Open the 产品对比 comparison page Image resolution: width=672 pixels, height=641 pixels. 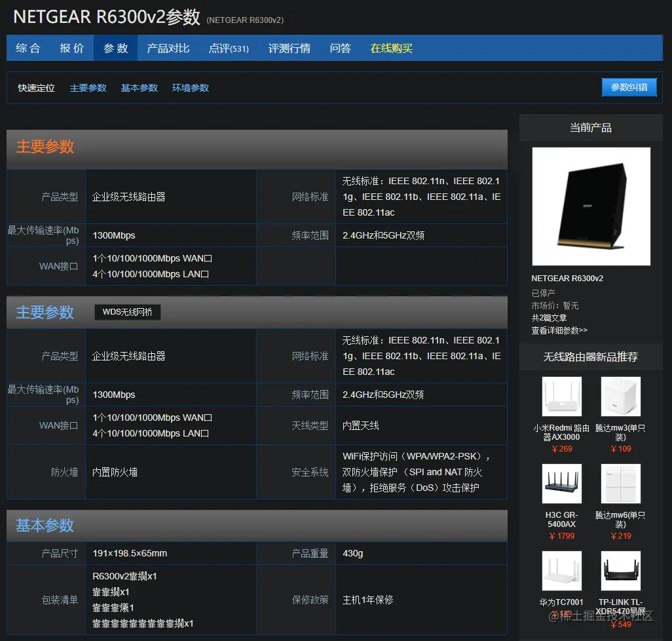pyautogui.click(x=168, y=47)
